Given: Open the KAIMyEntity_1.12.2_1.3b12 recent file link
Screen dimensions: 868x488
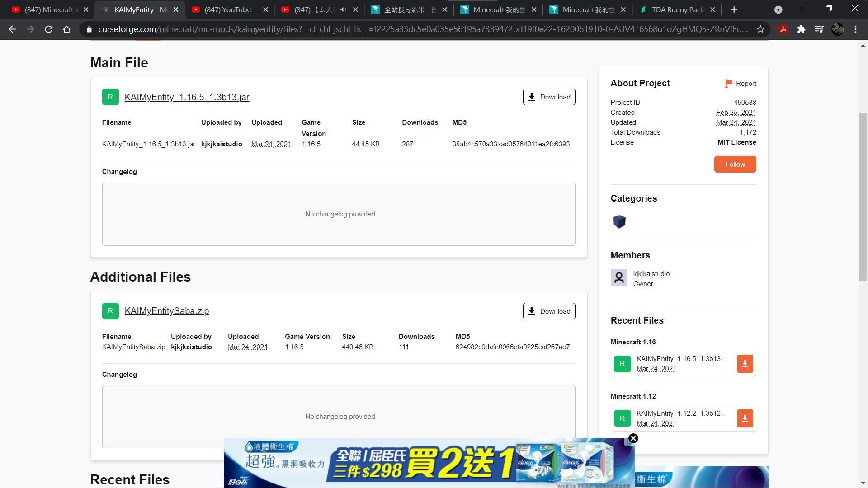Looking at the screenshot, I should pyautogui.click(x=681, y=413).
